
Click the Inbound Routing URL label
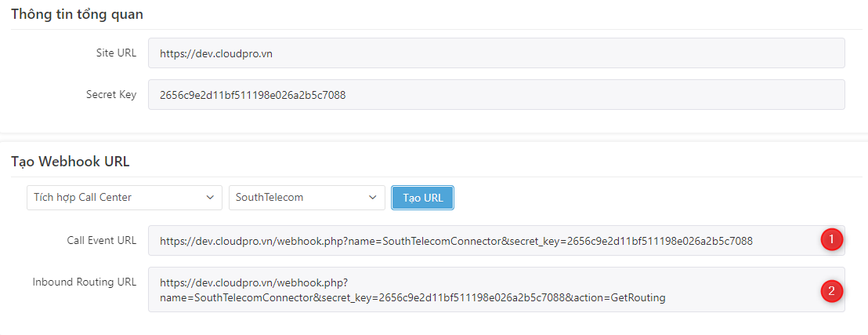84,282
